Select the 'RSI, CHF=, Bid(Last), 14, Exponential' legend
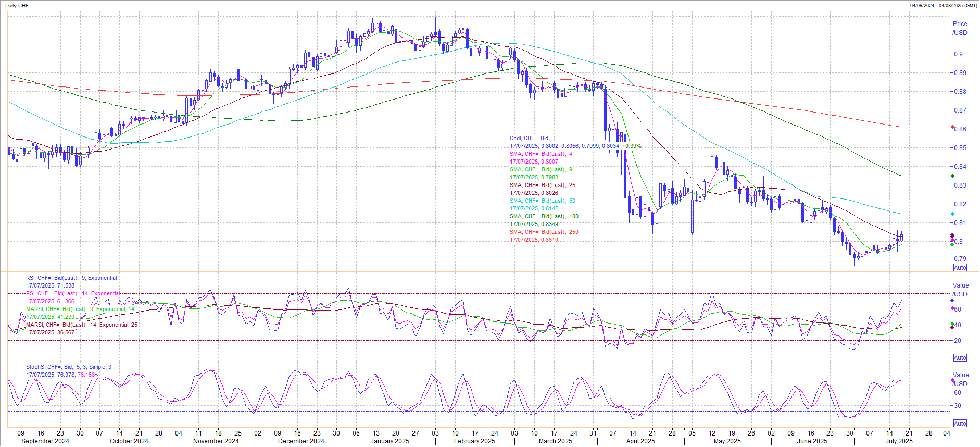 pyautogui.click(x=73, y=294)
